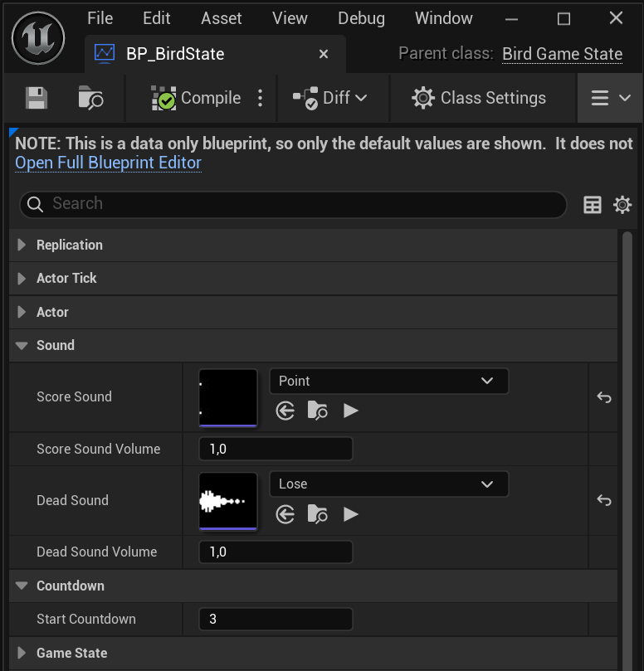Save the blueprint with the floppy disk icon
The width and height of the screenshot is (644, 671).
[x=37, y=98]
